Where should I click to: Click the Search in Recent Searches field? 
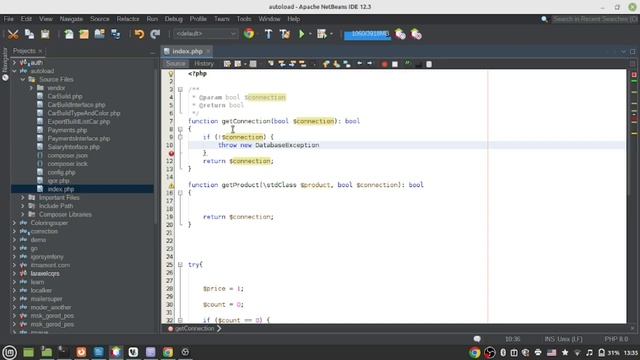tap(594, 19)
